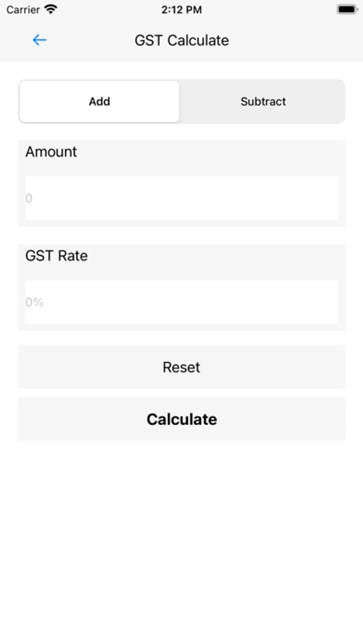Select the Add segment tab

(x=99, y=101)
